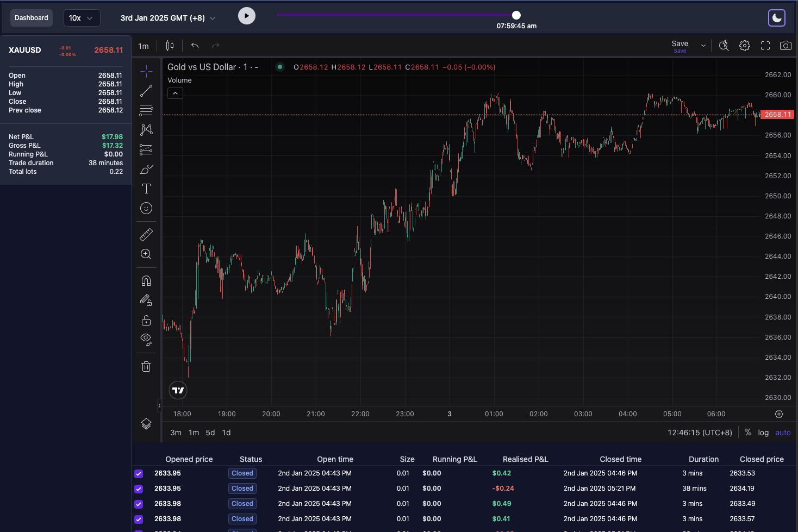Take a chart snapshot with camera
The height and width of the screenshot is (532, 798).
coord(785,46)
